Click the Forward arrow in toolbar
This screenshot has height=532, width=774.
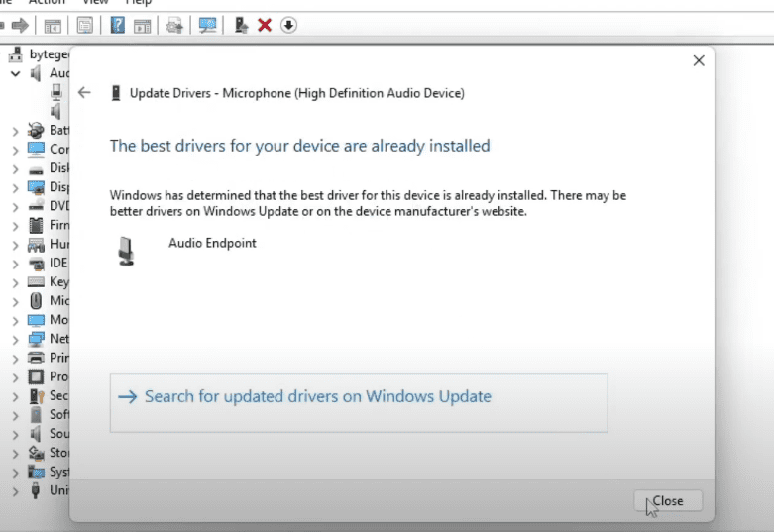[x=19, y=25]
